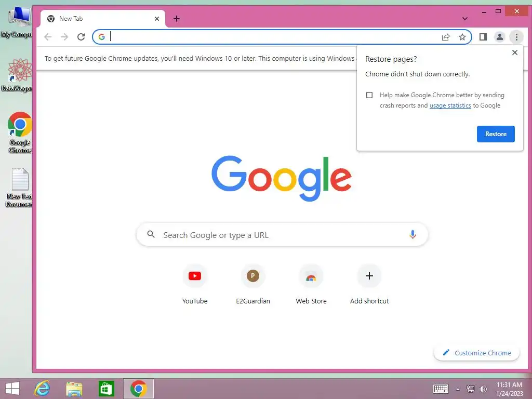This screenshot has width=532, height=399.
Task: Open the volume speaker tray icon
Action: [x=483, y=389]
